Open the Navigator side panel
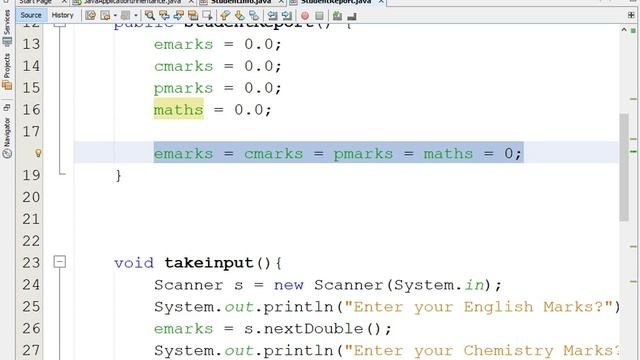The width and height of the screenshot is (640, 360). pos(7,138)
